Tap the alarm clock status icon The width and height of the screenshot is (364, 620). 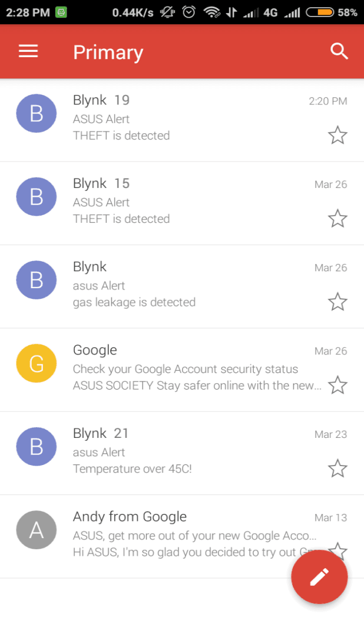[189, 12]
